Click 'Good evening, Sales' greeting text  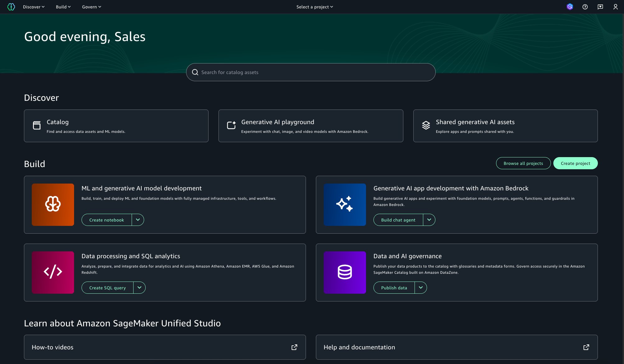(85, 37)
